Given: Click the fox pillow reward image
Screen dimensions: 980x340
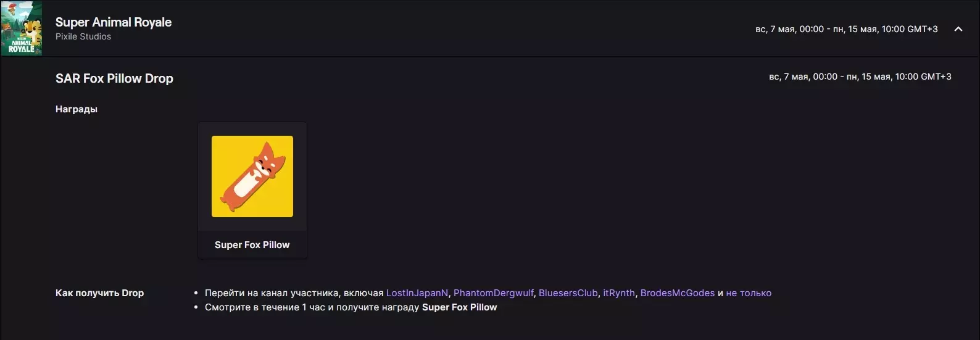Looking at the screenshot, I should [x=252, y=176].
